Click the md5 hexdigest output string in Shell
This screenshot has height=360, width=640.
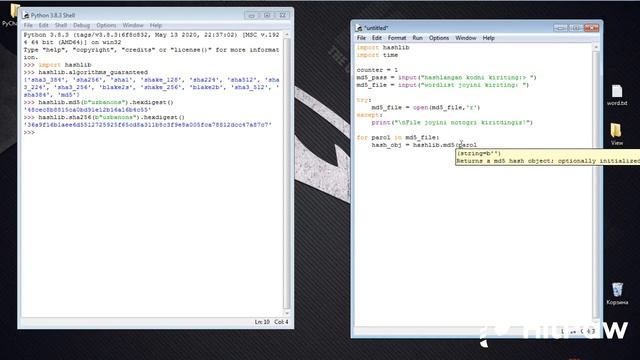pyautogui.click(x=87, y=110)
